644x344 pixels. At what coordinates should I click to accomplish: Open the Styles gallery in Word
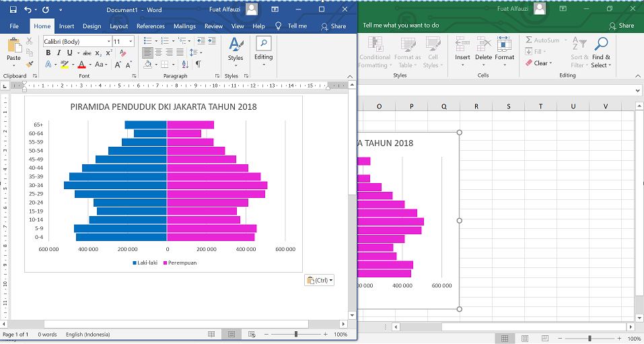236,53
